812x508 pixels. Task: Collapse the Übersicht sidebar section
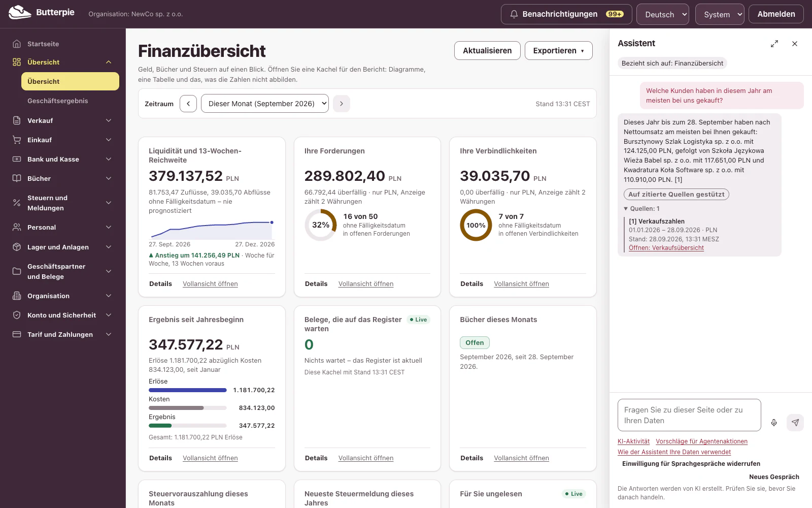click(109, 62)
